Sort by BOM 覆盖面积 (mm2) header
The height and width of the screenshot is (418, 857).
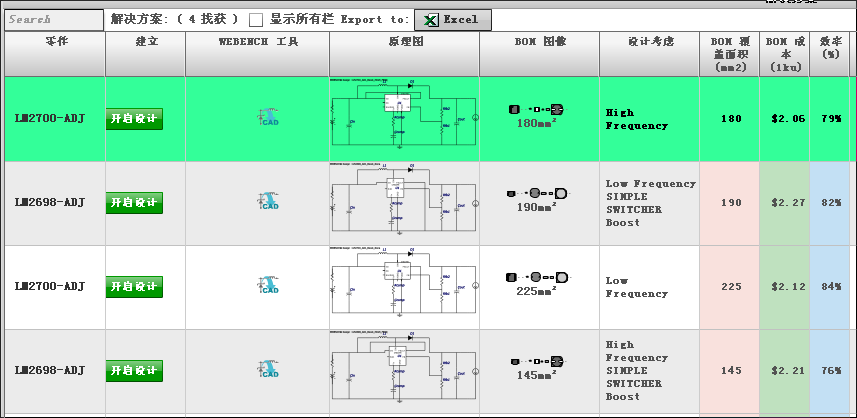[729, 54]
